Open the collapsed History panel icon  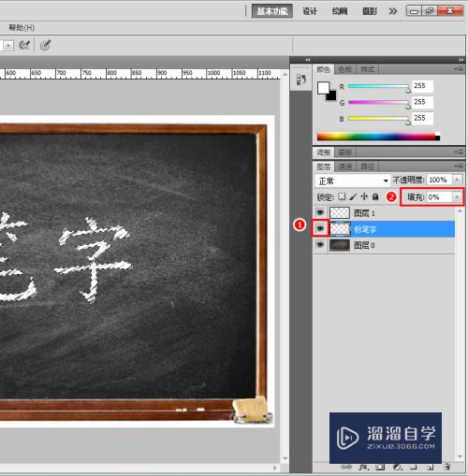coord(300,79)
